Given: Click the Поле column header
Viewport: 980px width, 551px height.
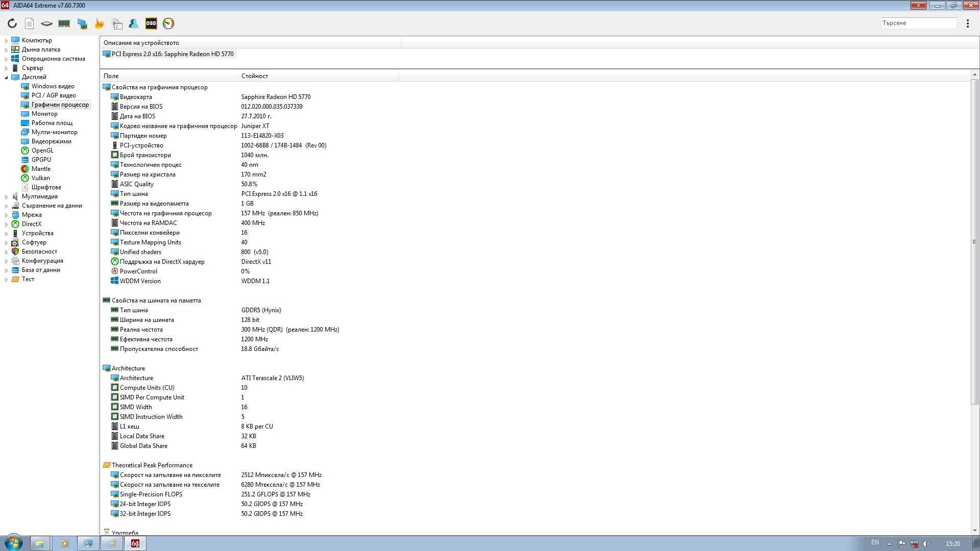Looking at the screenshot, I should [x=169, y=76].
